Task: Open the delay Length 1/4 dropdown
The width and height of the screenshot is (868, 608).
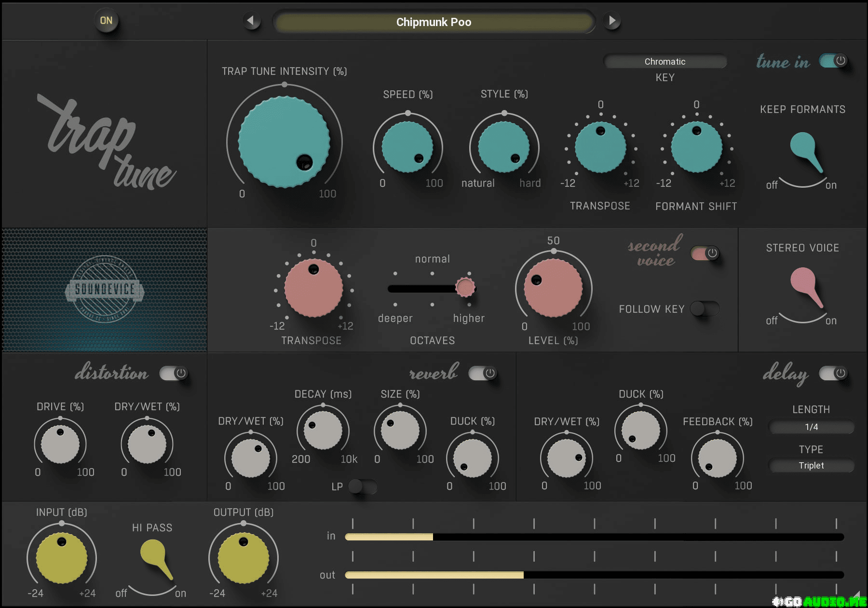Action: [811, 427]
